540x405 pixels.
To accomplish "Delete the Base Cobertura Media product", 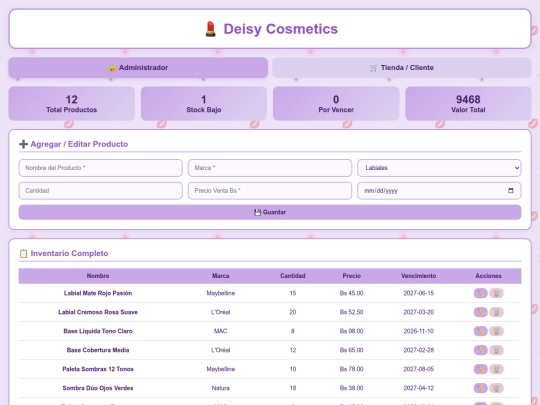I will [497, 350].
